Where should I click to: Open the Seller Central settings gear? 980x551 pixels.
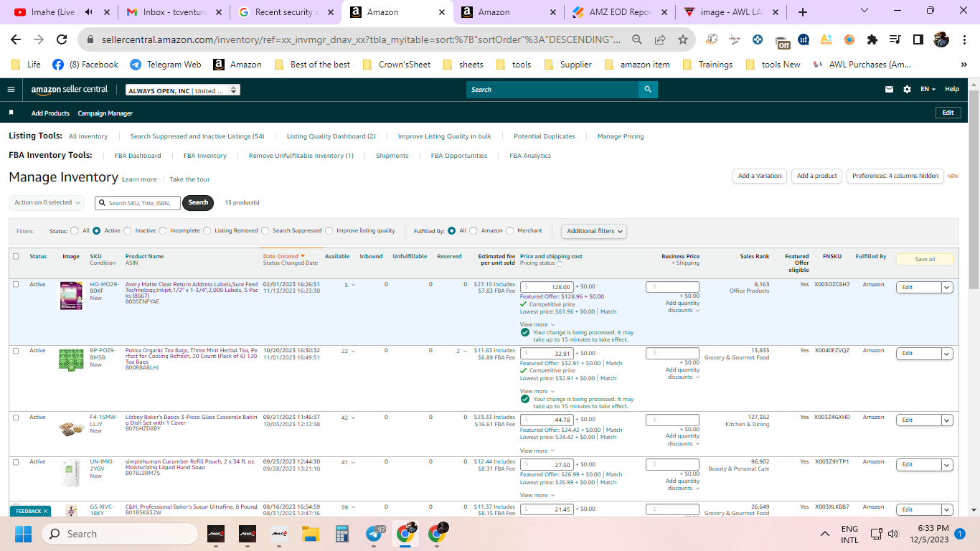[907, 90]
